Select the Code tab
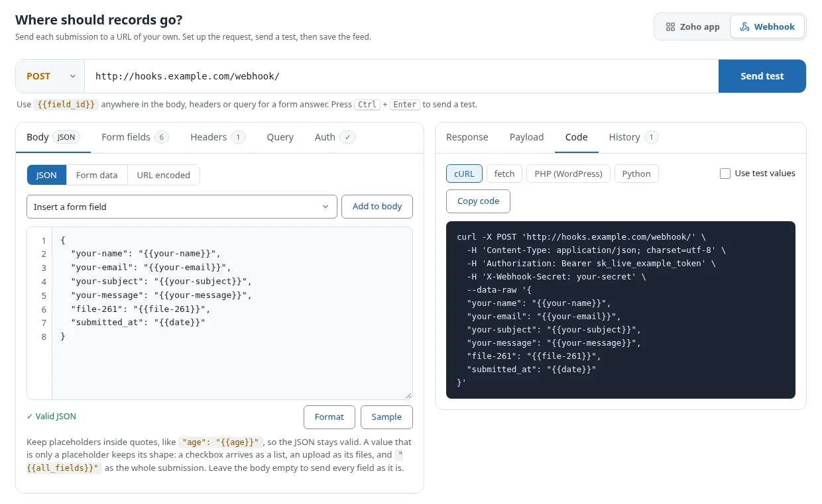The width and height of the screenshot is (822, 504). pyautogui.click(x=577, y=137)
